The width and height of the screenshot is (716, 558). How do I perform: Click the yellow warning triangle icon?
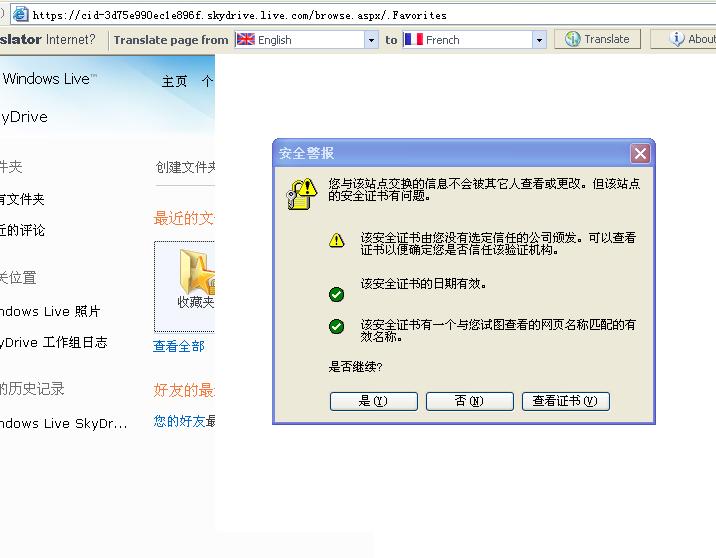(337, 240)
